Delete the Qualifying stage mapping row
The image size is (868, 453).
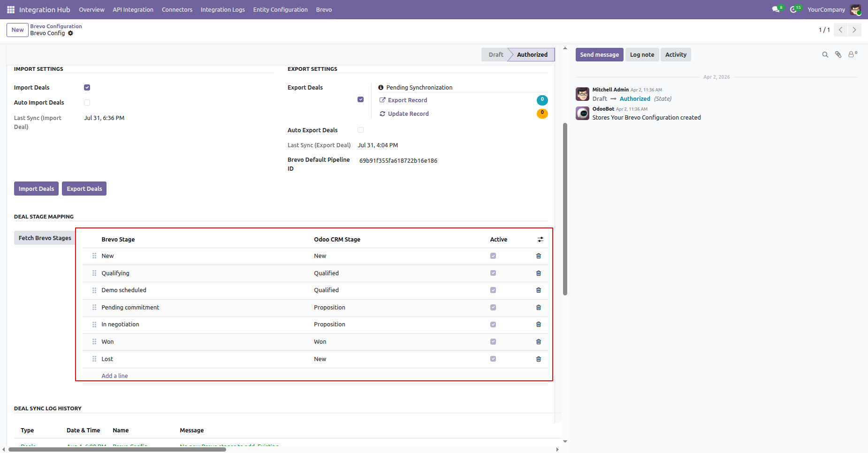539,273
